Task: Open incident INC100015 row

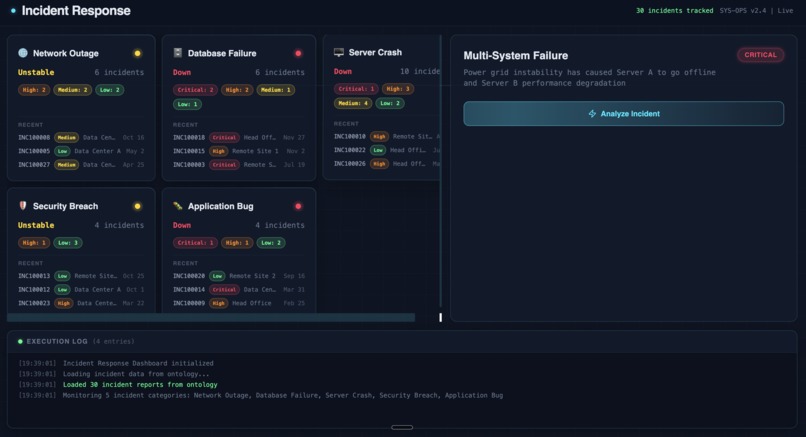Action: click(239, 151)
